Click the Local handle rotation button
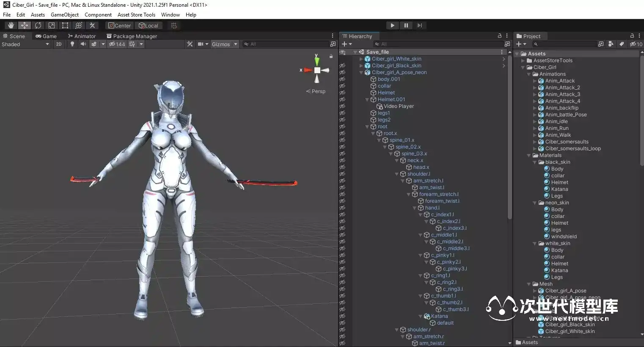Viewport: 644px width, 347px height. (x=149, y=25)
